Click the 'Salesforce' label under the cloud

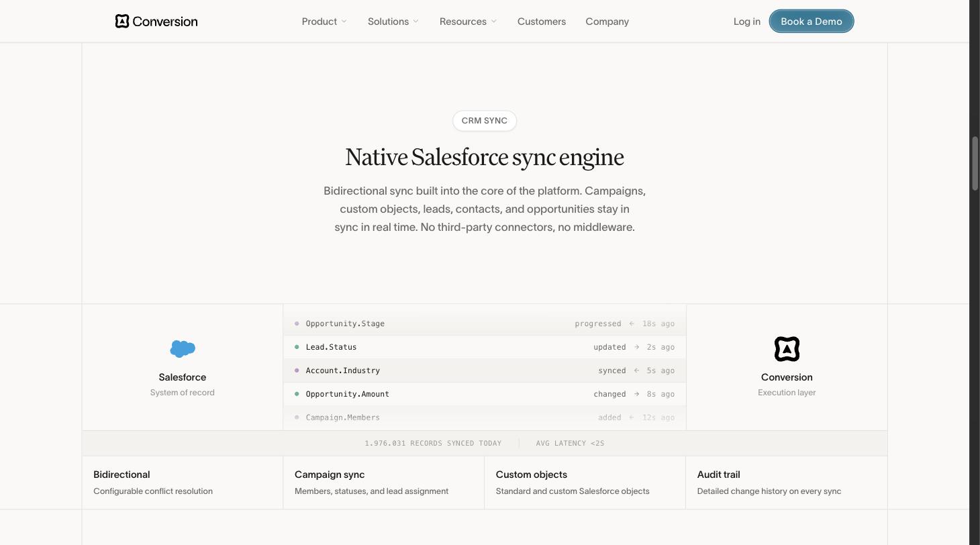(183, 377)
